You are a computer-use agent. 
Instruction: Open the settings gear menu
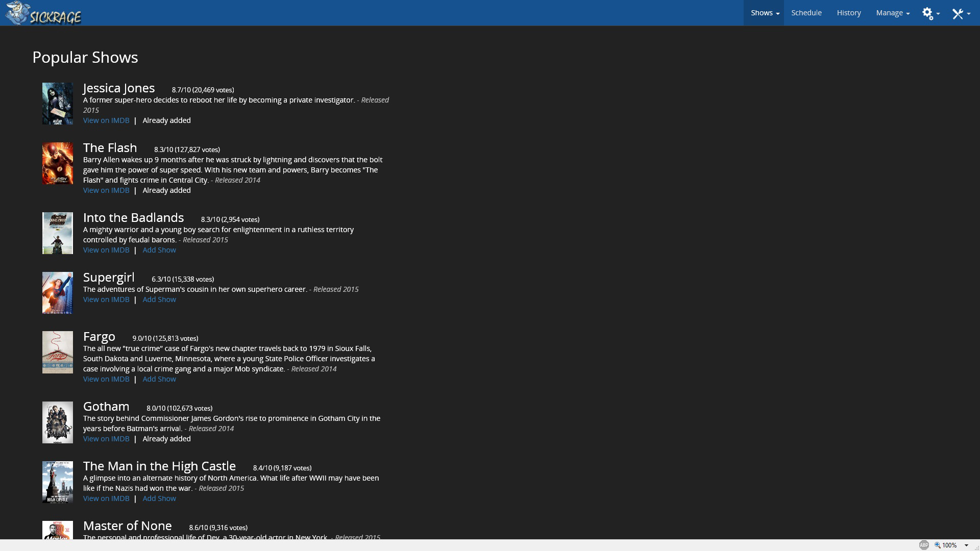pyautogui.click(x=931, y=13)
